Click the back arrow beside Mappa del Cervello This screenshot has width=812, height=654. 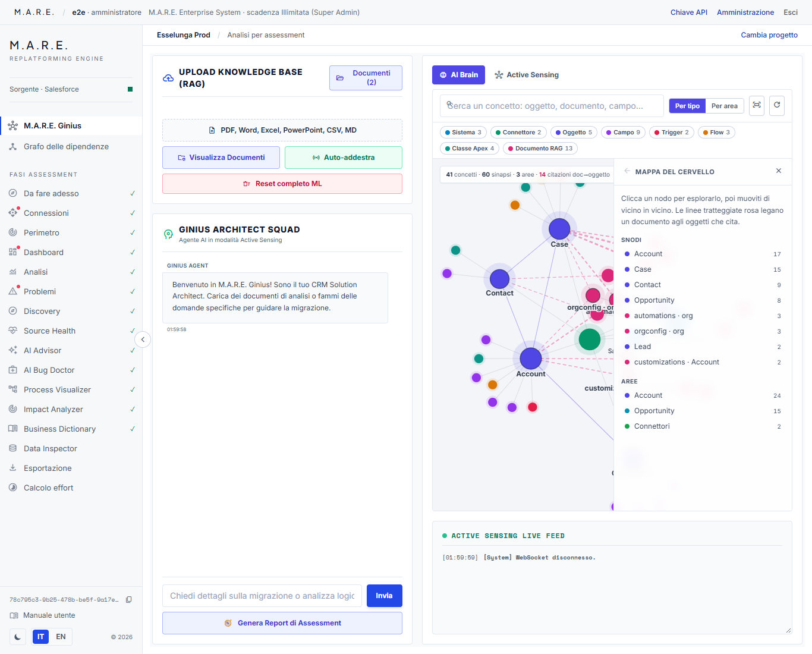627,171
